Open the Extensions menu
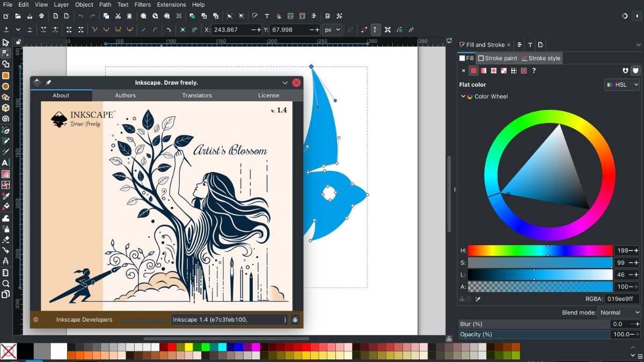Viewport: 644px width, 362px height. point(171,4)
